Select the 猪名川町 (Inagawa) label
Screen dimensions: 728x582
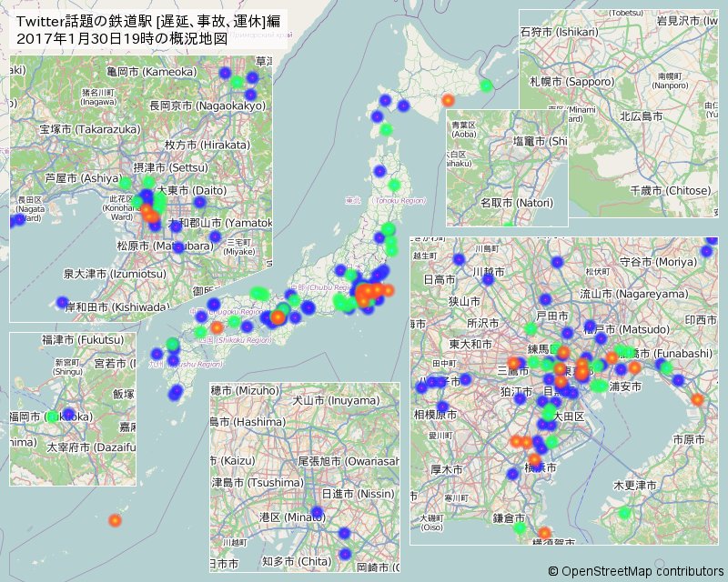click(99, 96)
